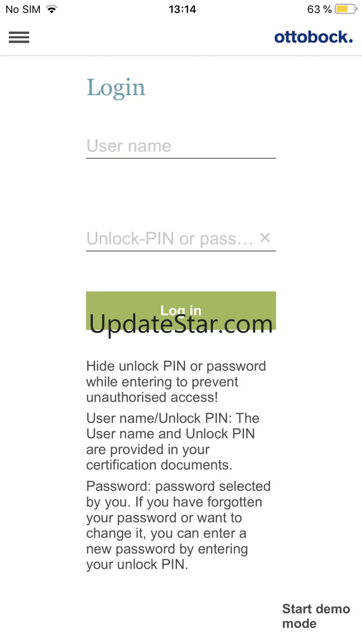This screenshot has height=644, width=362.
Task: Tap the 13:14 clock in status bar
Action: point(182,9)
